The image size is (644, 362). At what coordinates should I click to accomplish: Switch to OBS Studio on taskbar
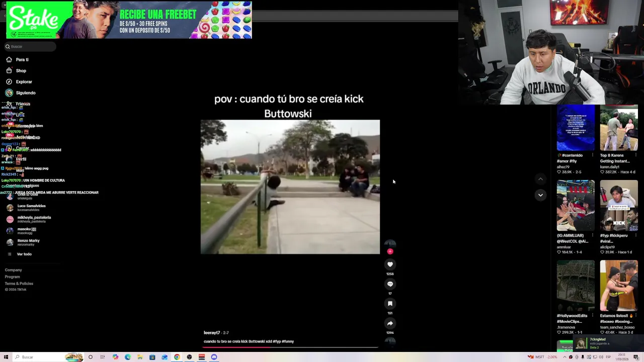pos(189,357)
